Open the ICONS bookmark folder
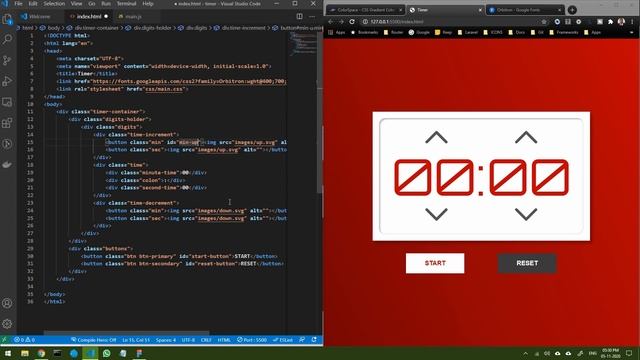 coord(493,32)
